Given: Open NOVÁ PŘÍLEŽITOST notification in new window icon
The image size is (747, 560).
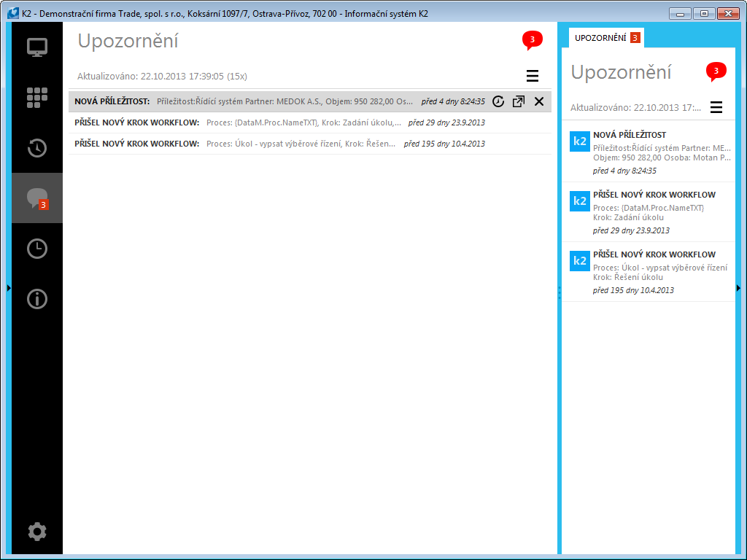Looking at the screenshot, I should point(519,101).
